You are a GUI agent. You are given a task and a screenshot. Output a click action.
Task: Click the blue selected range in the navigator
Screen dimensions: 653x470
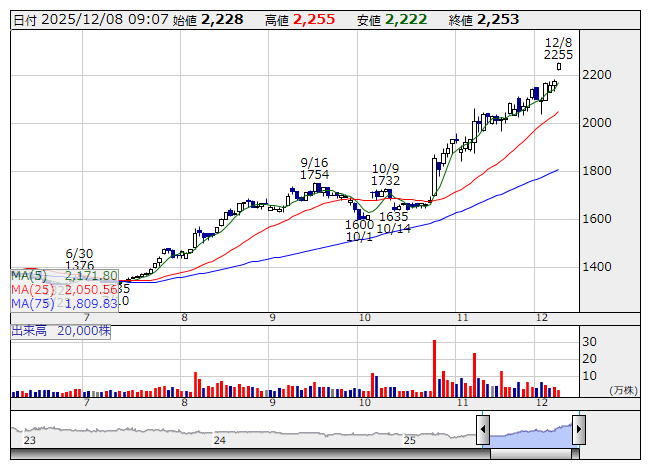tap(531, 435)
